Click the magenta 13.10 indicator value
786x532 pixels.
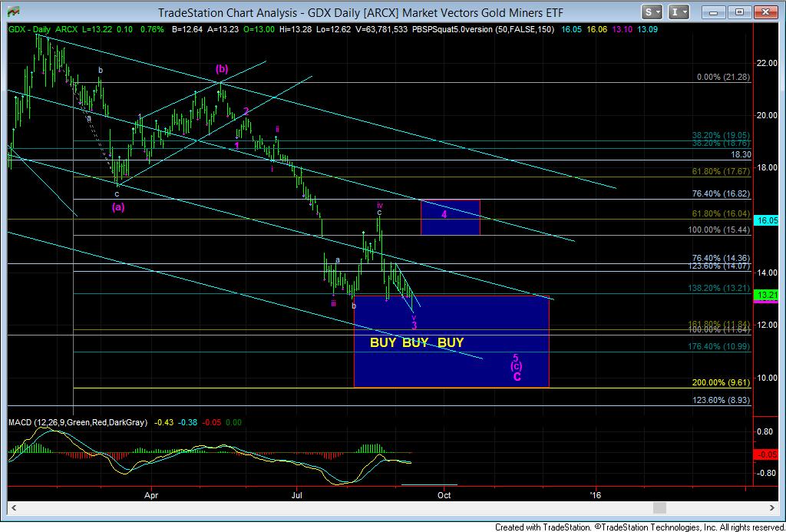point(622,30)
